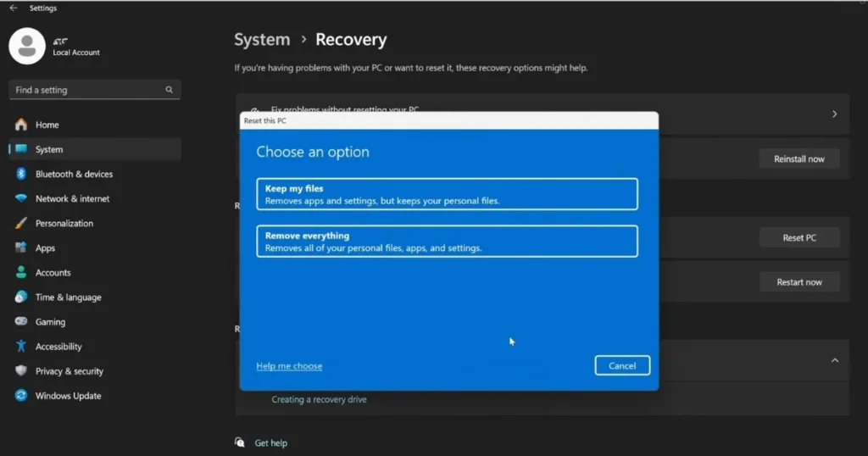
Task: Open Accessibility settings
Action: 95,346
